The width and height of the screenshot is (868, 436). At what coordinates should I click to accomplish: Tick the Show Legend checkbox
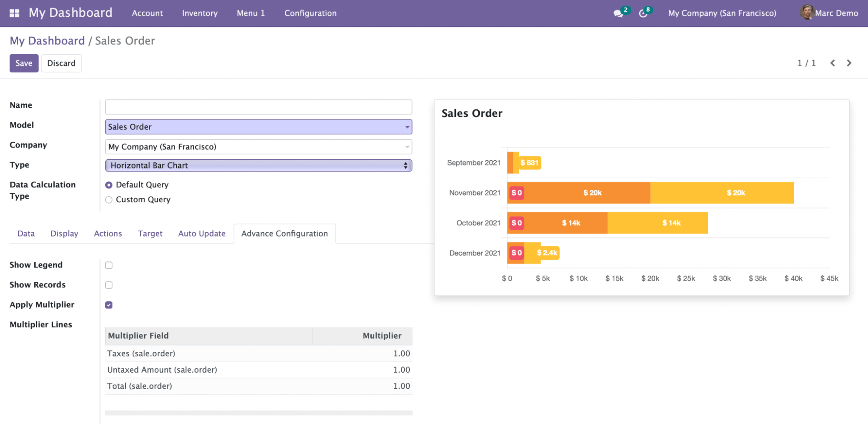[x=109, y=265]
